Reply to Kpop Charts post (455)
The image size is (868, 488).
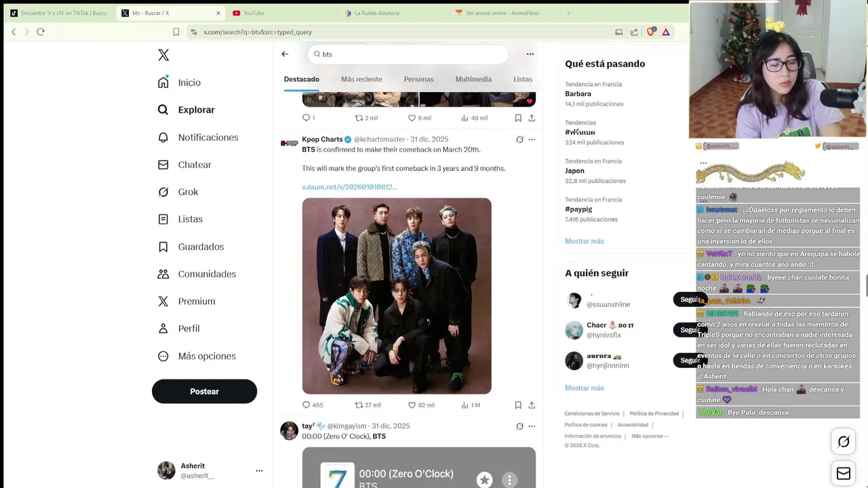(x=313, y=405)
